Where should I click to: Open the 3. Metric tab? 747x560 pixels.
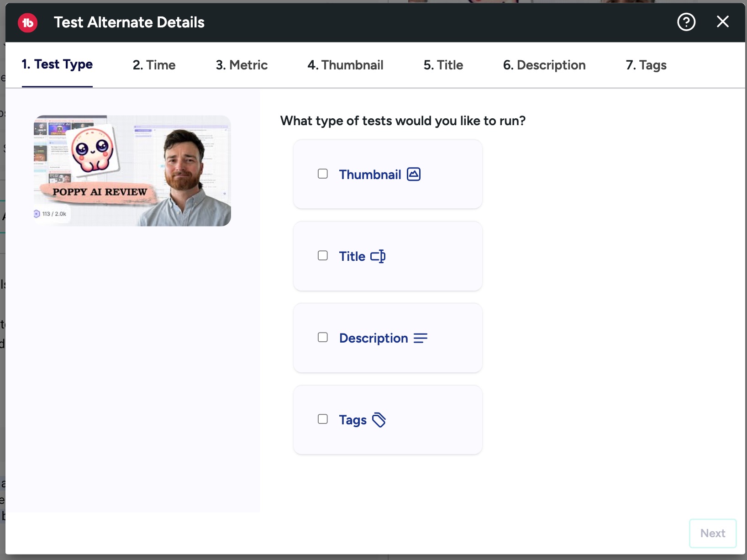242,65
